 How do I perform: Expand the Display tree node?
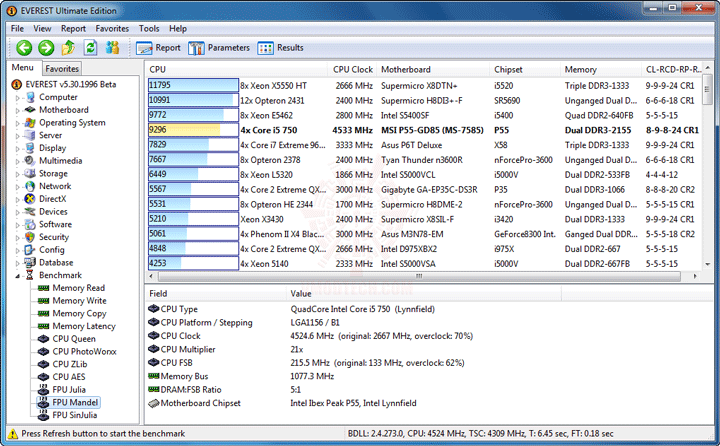tap(17, 149)
